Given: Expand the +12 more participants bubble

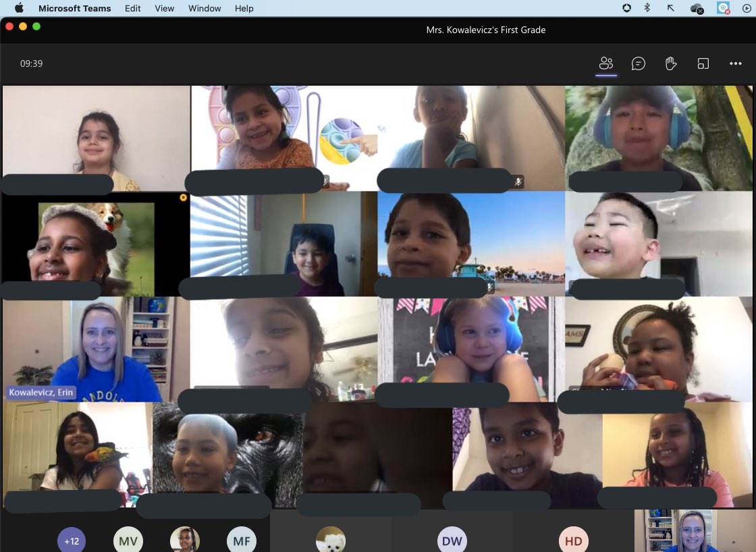Looking at the screenshot, I should [x=72, y=541].
